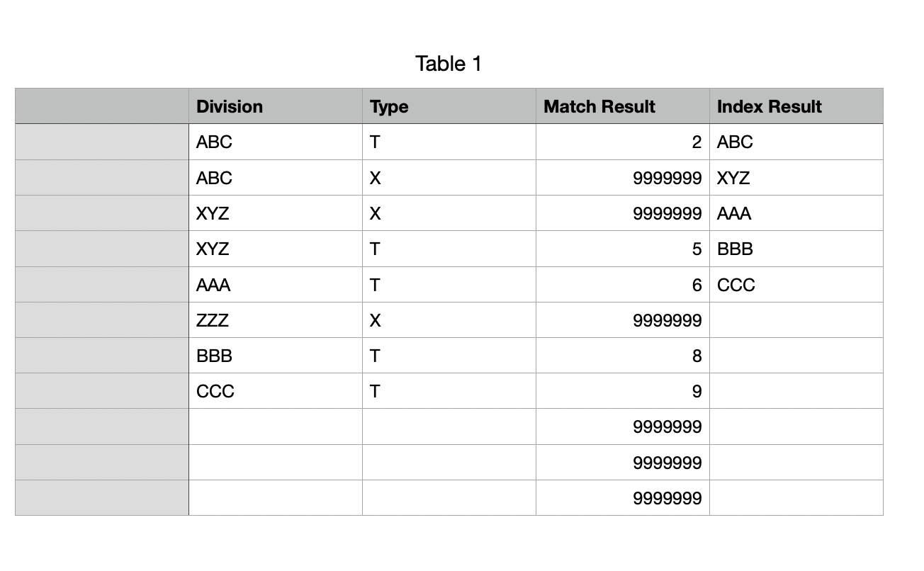Click the Index Result header cell
924x571 pixels.
[796, 106]
